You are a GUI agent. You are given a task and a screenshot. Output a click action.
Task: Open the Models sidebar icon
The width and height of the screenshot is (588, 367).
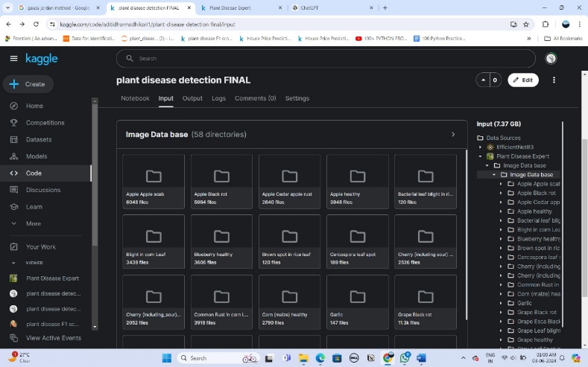(13, 156)
